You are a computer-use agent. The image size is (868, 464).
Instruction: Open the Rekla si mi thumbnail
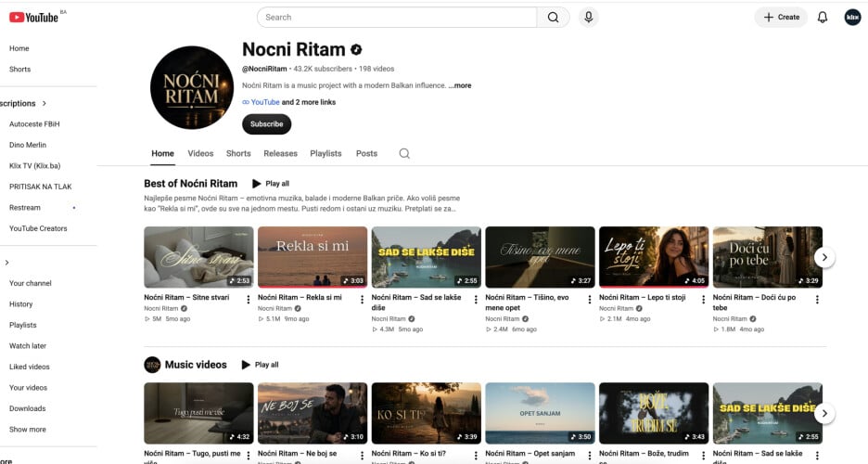[313, 257]
